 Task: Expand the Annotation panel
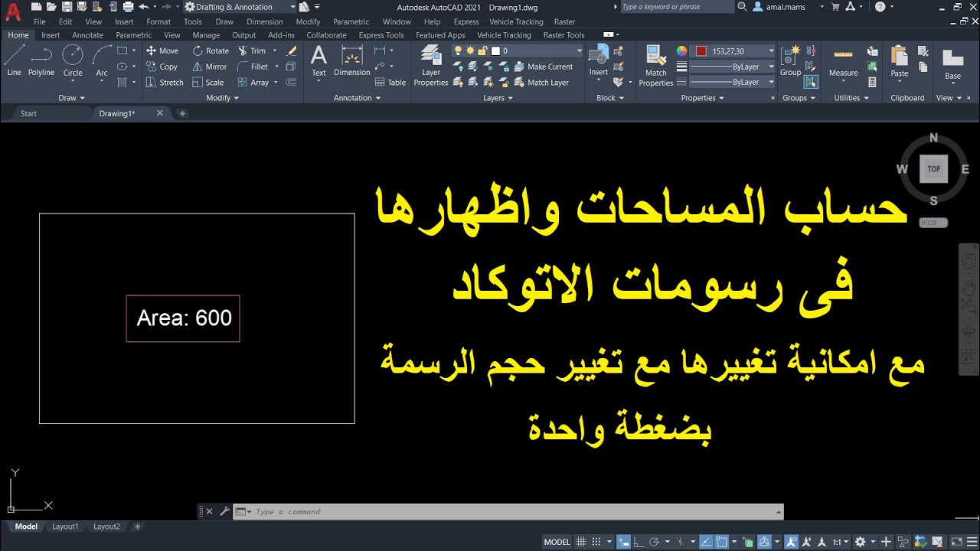coord(358,98)
